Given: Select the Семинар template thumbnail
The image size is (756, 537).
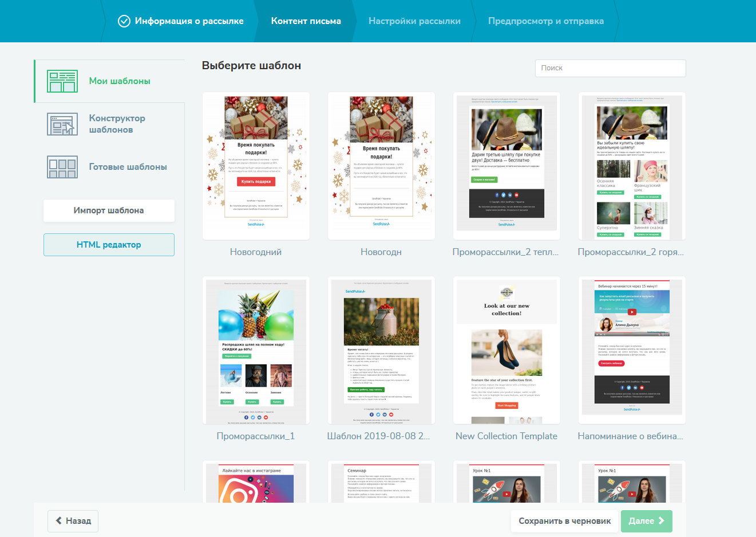Looking at the screenshot, I should (381, 482).
